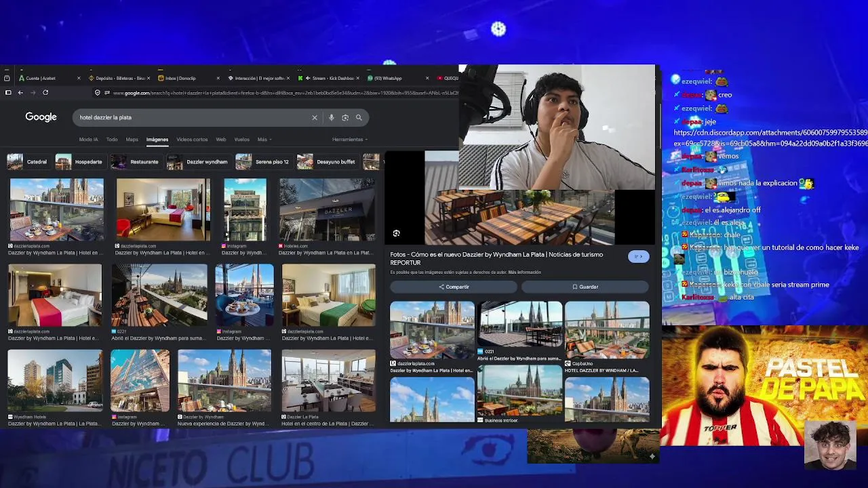Reload the page with the refresh icon
Image resolution: width=868 pixels, height=488 pixels.
tap(45, 92)
